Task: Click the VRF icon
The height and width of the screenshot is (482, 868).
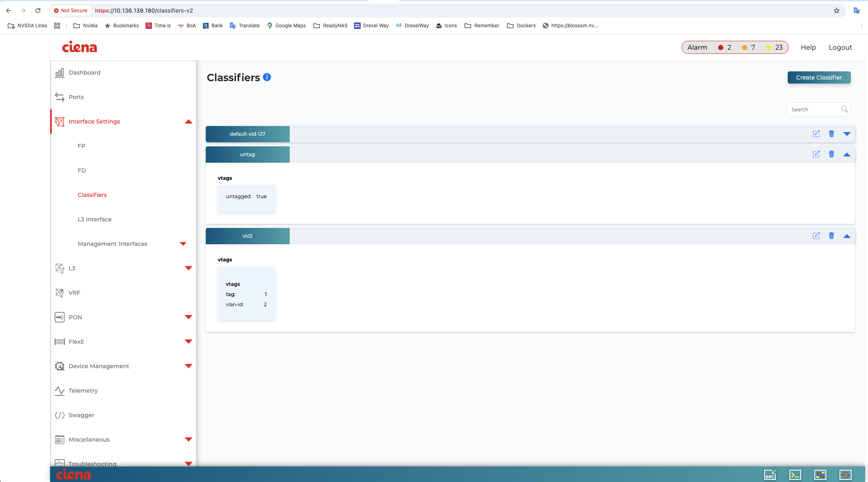Action: pyautogui.click(x=59, y=293)
